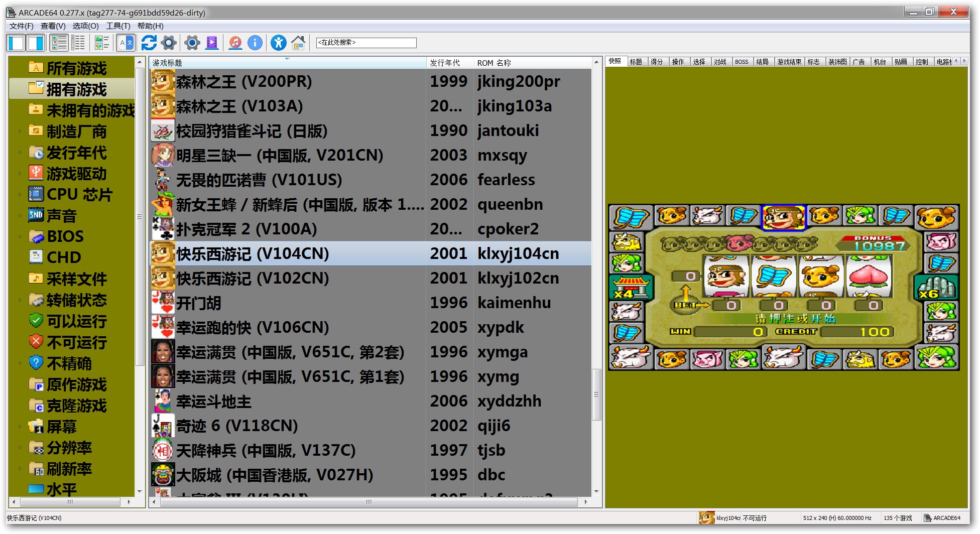The height and width of the screenshot is (534, 980).
Task: Click the blue accessibility figure icon
Action: click(x=278, y=43)
